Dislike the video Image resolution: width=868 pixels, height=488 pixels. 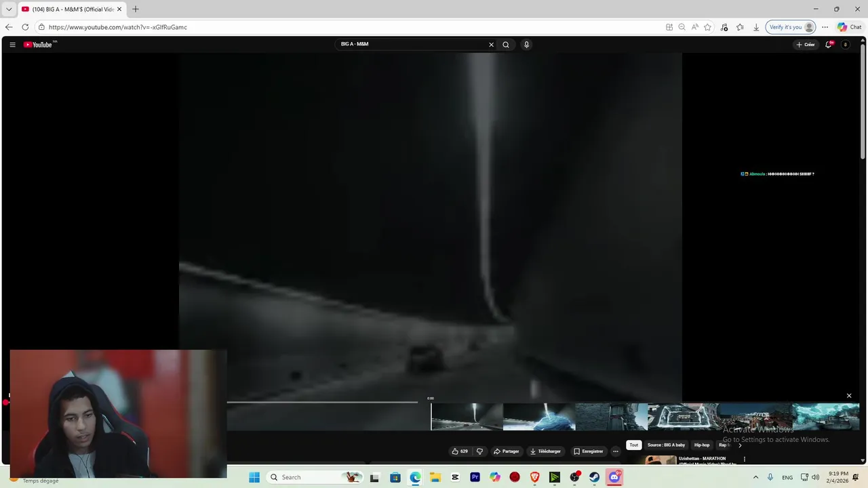click(x=479, y=451)
